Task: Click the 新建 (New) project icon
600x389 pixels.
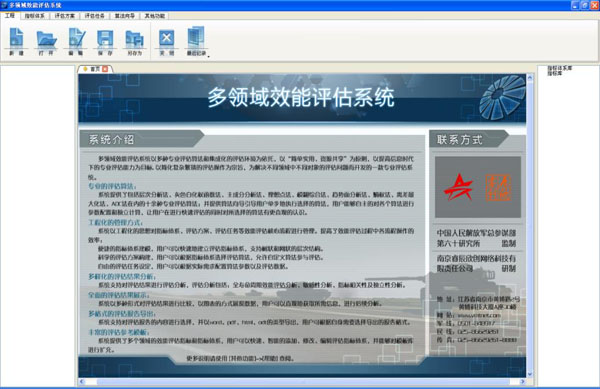Action: [16, 42]
